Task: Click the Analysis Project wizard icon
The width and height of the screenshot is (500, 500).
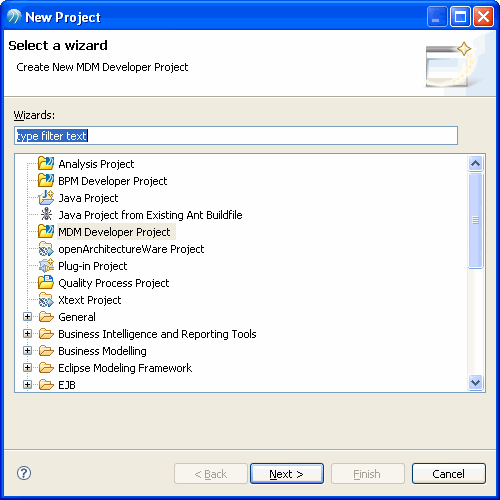Action: [46, 163]
